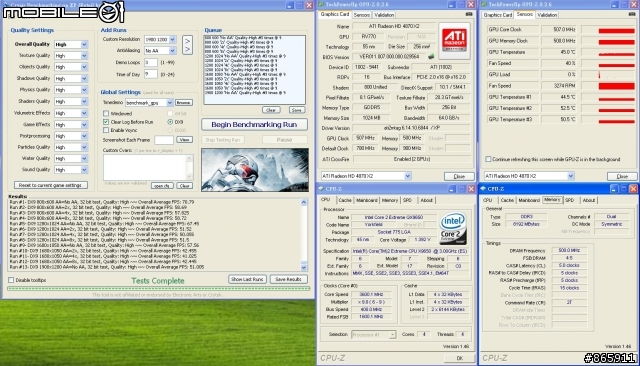Expand the Shaders Quality dropdown

[x=84, y=101]
